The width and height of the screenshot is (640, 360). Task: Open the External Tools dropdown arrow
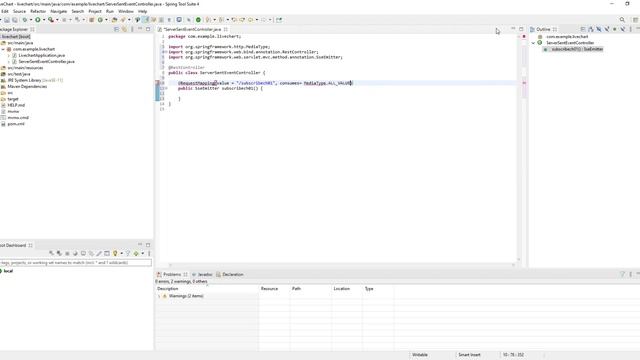(57, 20)
